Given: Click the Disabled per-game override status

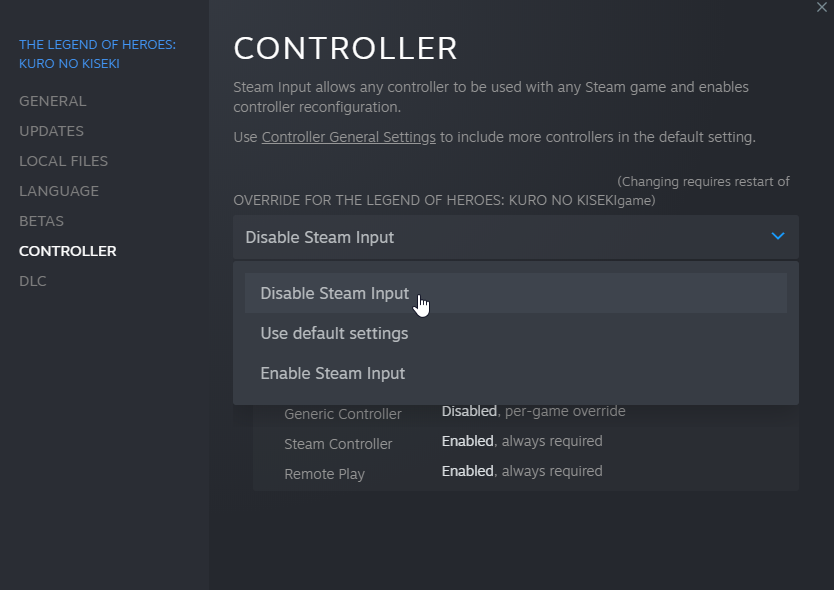Looking at the screenshot, I should pos(533,411).
